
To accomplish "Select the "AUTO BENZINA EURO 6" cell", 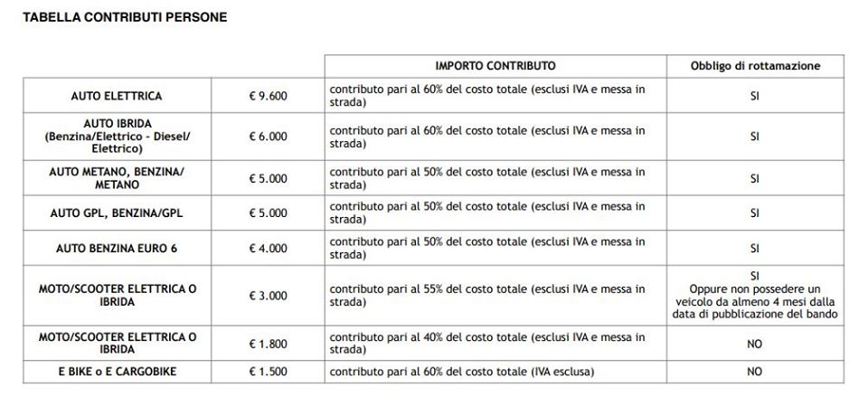I will pyautogui.click(x=117, y=249).
